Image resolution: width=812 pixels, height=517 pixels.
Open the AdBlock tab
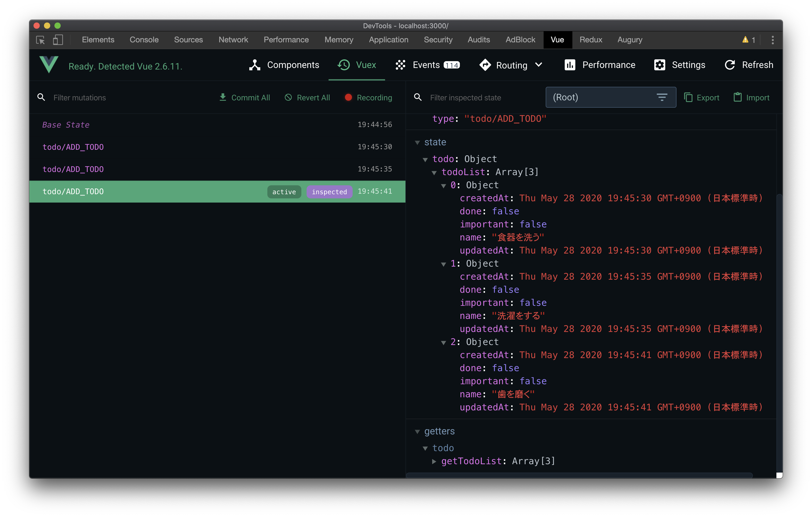pyautogui.click(x=520, y=40)
